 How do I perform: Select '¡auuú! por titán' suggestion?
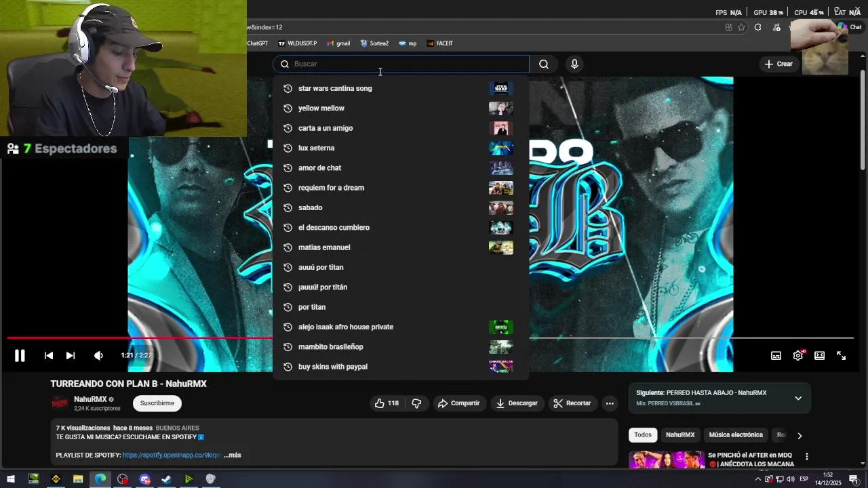click(401, 287)
